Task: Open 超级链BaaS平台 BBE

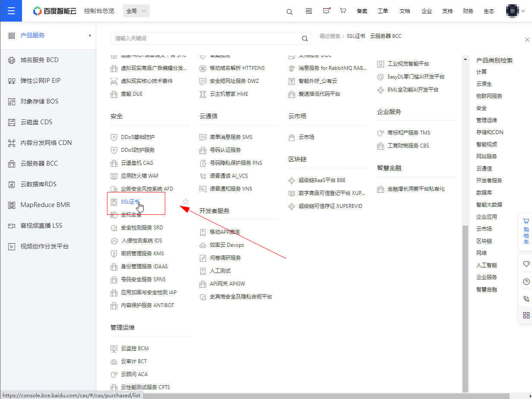Action: (x=322, y=180)
